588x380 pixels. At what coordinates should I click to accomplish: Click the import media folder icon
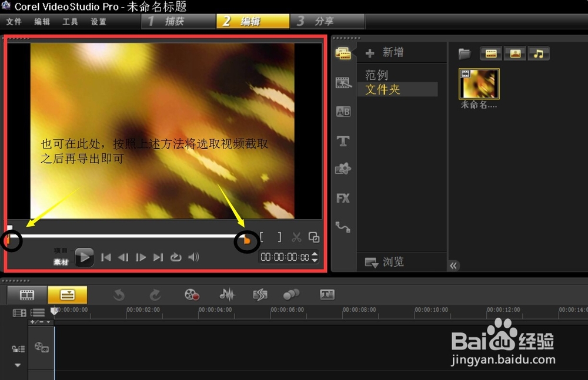click(465, 53)
